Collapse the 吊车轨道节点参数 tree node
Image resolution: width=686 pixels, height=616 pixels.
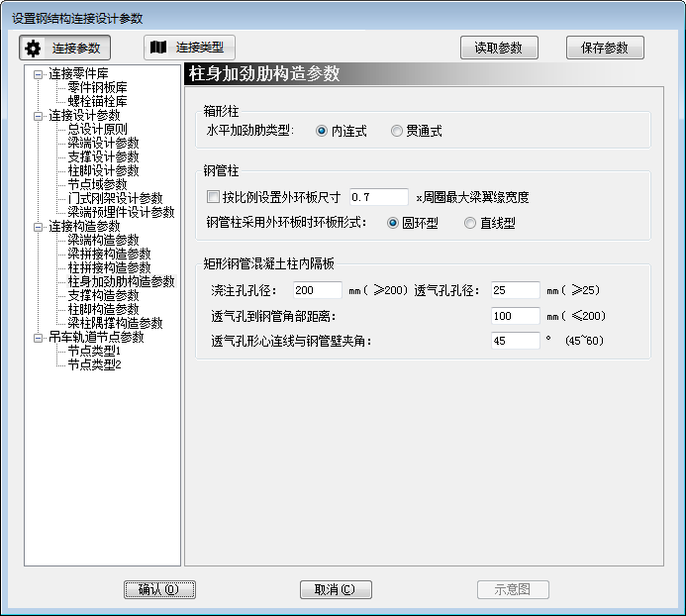pos(38,338)
